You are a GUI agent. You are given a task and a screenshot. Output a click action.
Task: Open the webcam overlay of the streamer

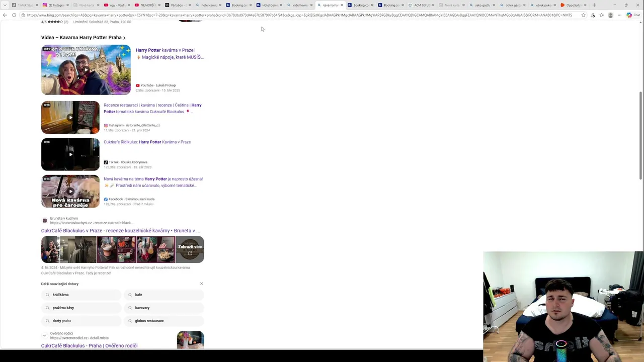coord(563,307)
